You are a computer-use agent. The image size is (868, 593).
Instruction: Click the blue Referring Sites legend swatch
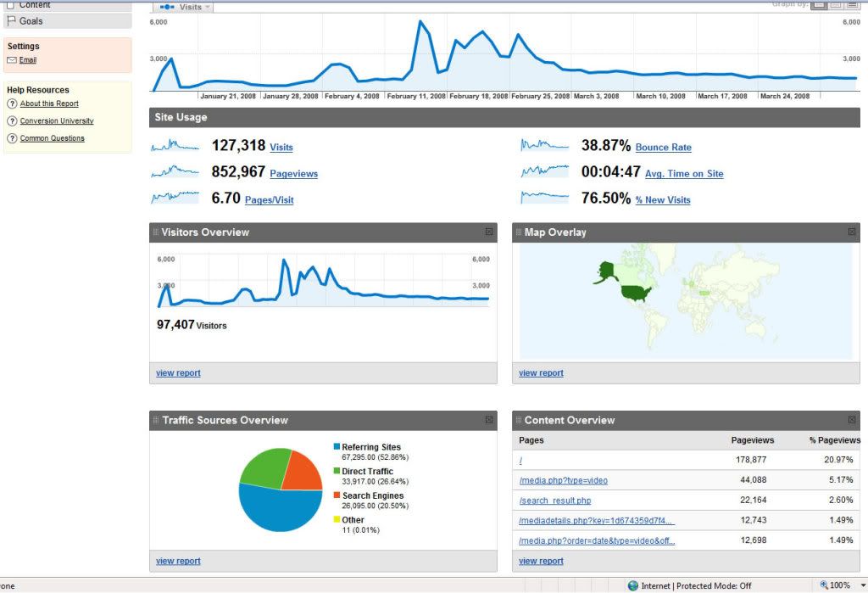click(337, 447)
